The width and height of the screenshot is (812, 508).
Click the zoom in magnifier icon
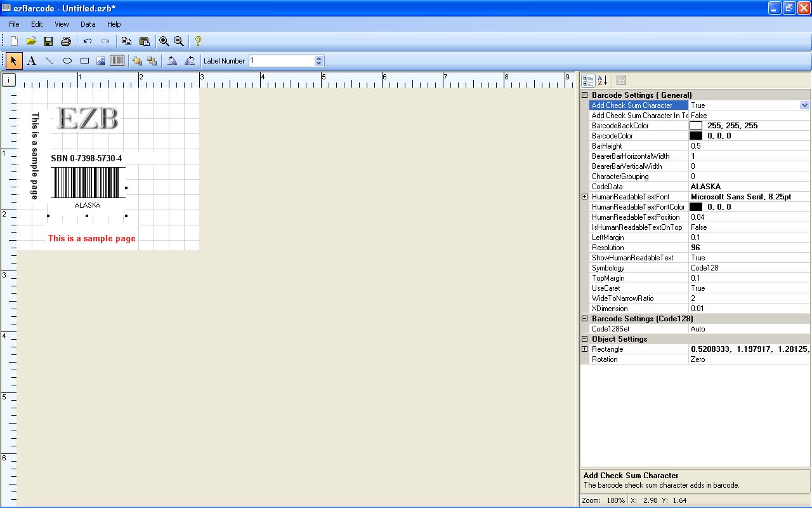pyautogui.click(x=164, y=41)
